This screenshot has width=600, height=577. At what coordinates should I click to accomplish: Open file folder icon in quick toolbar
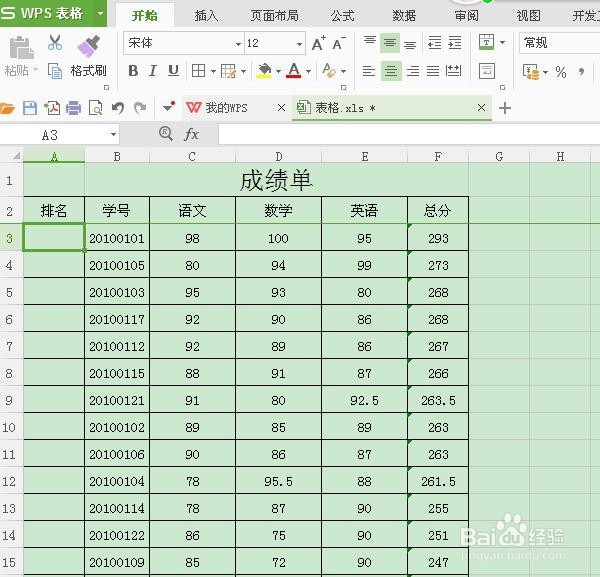(x=7, y=108)
